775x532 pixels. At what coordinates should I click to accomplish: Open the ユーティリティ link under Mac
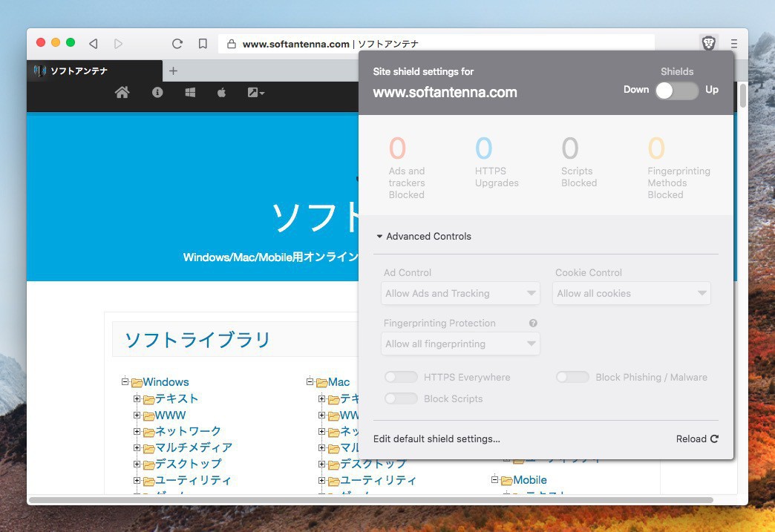click(378, 480)
